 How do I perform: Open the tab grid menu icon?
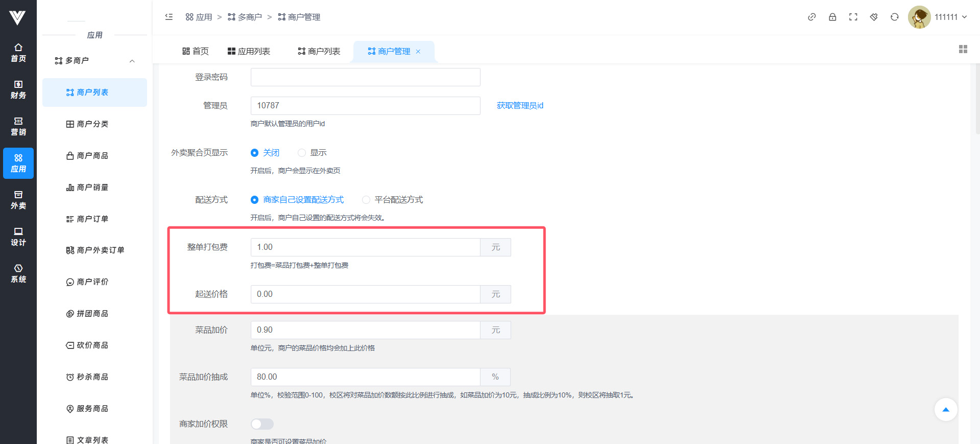pos(963,49)
